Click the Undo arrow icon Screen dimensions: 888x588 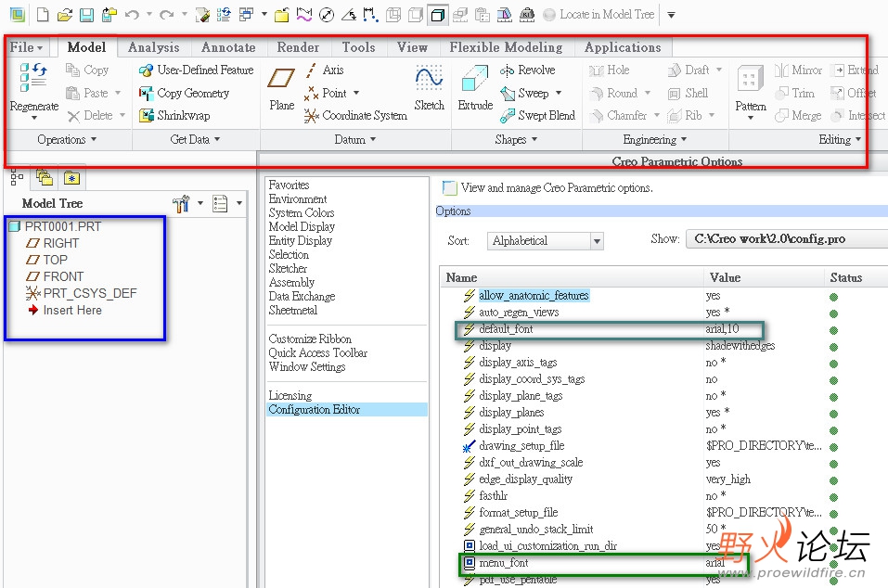coord(132,15)
